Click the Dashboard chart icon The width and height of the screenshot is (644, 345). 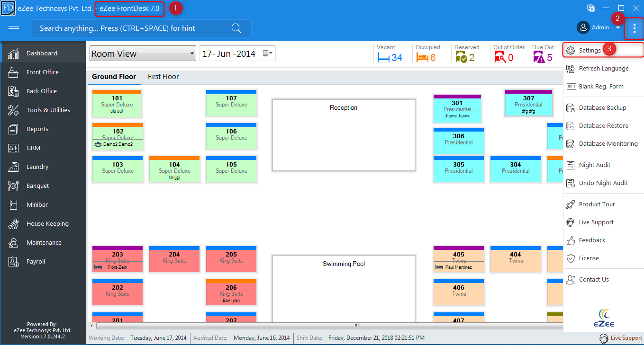pyautogui.click(x=13, y=53)
